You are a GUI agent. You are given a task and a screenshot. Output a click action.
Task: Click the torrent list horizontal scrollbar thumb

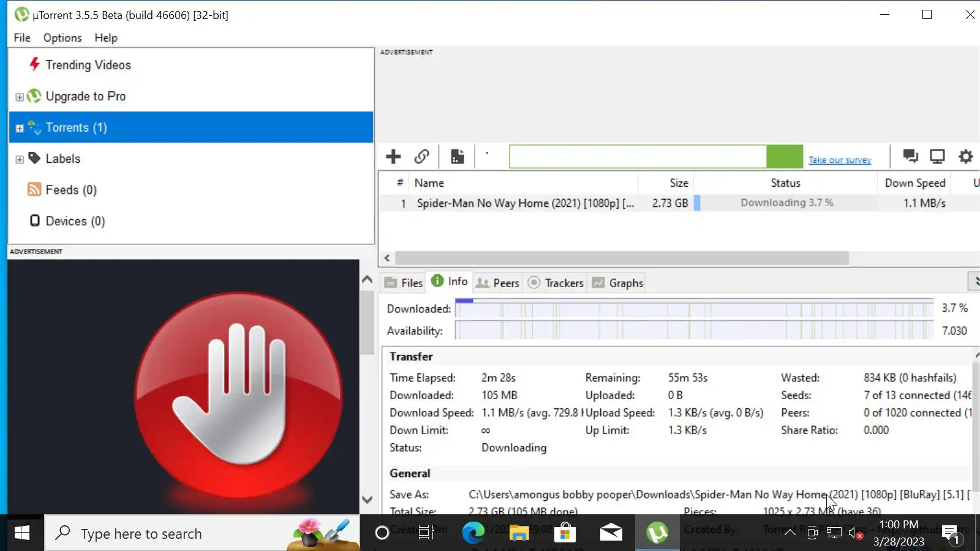point(622,258)
